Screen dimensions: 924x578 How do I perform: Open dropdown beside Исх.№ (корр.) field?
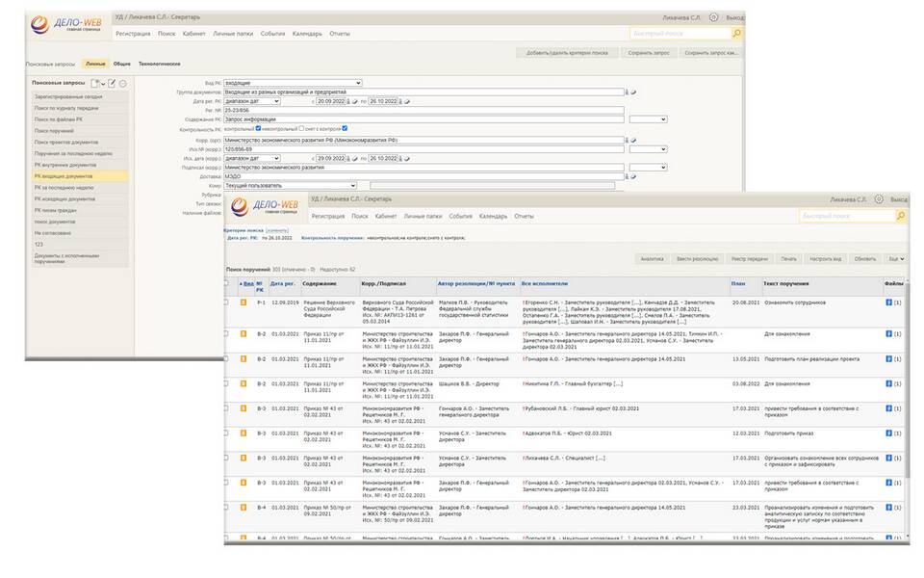tap(648, 149)
